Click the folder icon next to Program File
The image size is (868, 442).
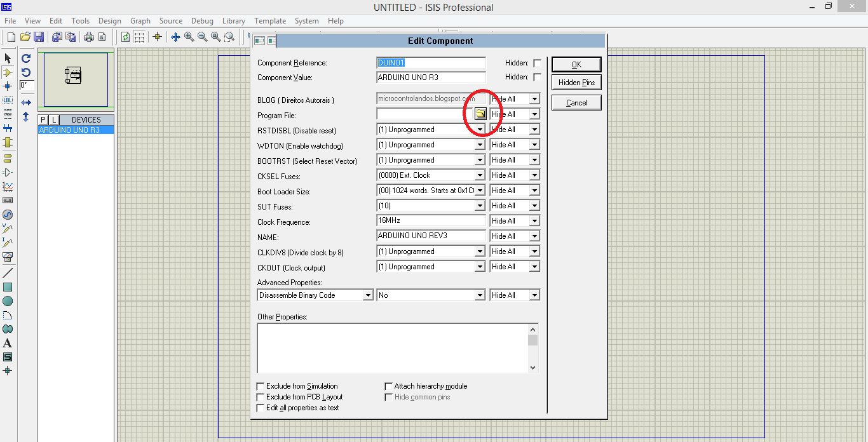(481, 114)
